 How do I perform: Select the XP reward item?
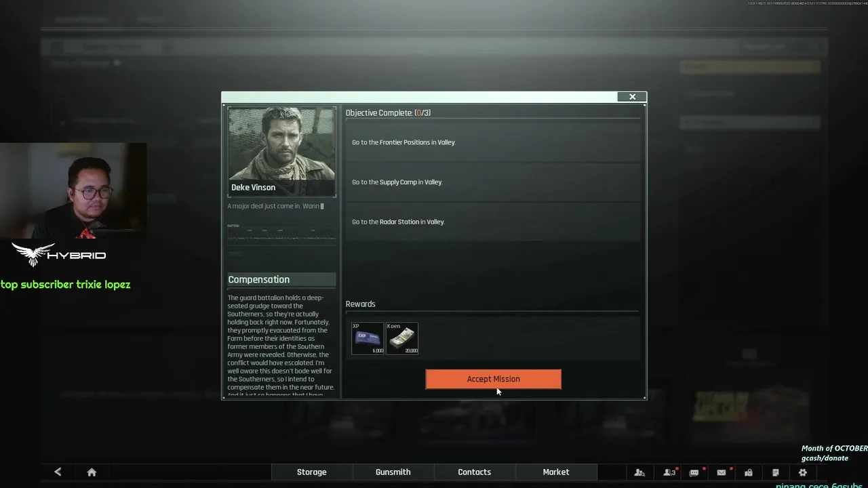368,338
